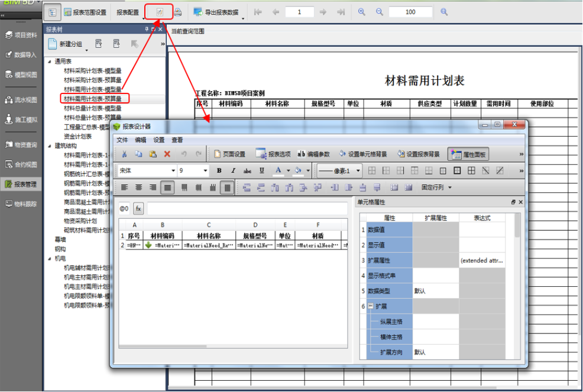Viewport: 583px width, 392px height.
Task: Click the design report edit icon in main toolbar
Action: click(x=160, y=12)
